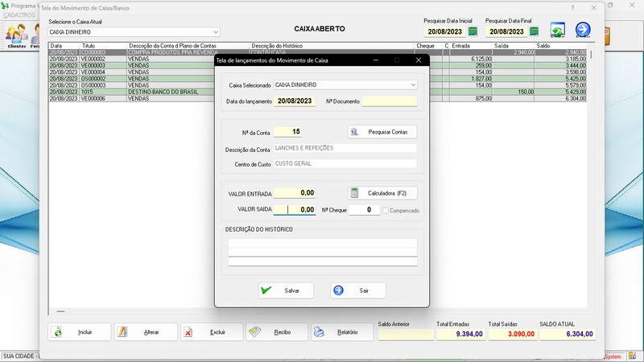Toggle the Compensado checkbox
Viewport: 644px width, 362px height.
point(387,211)
